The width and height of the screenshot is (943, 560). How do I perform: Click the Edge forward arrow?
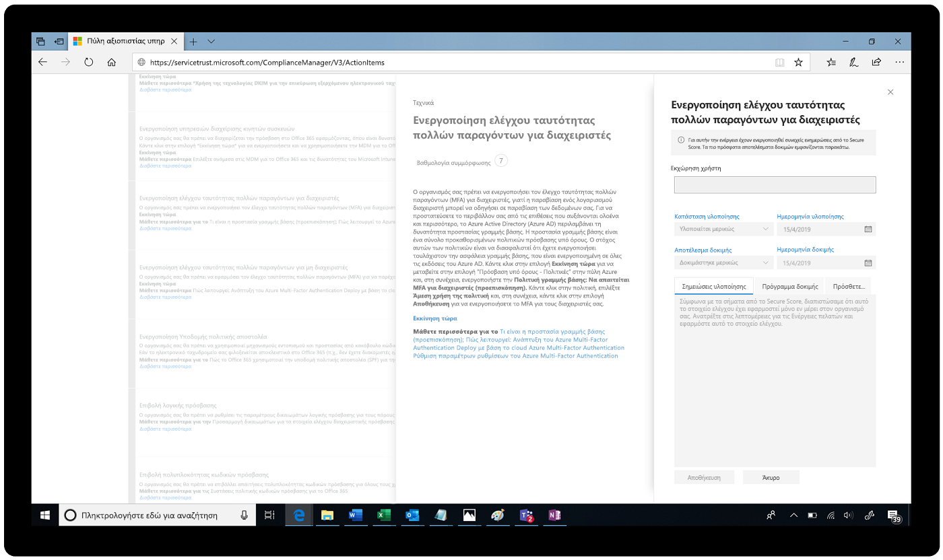click(65, 62)
